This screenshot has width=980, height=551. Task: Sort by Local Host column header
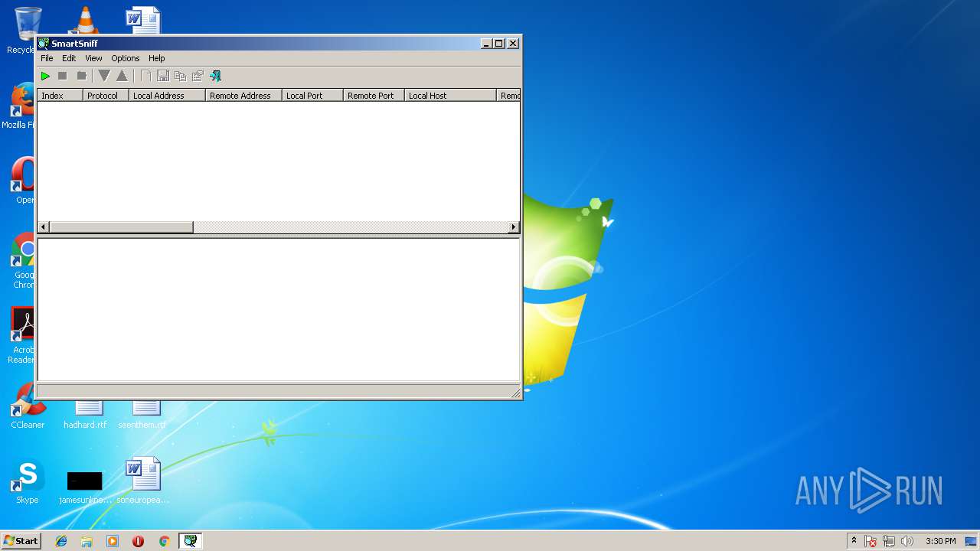[450, 96]
